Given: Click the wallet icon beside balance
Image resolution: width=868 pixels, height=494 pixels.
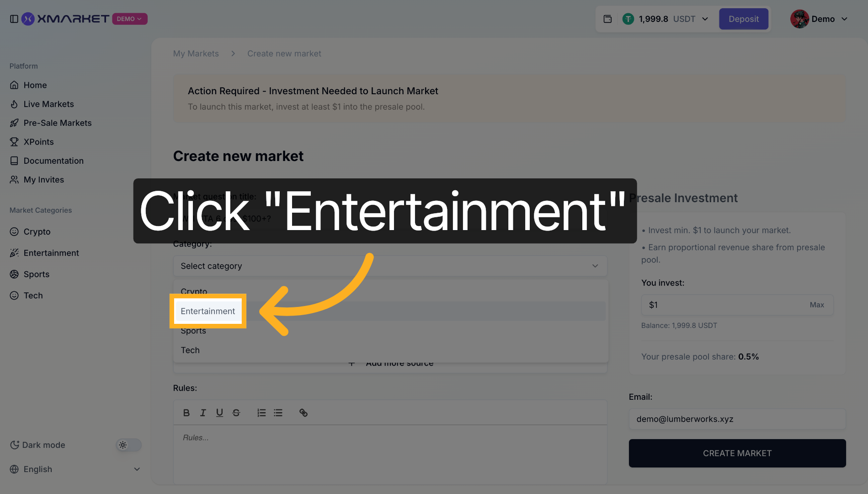Looking at the screenshot, I should point(607,19).
